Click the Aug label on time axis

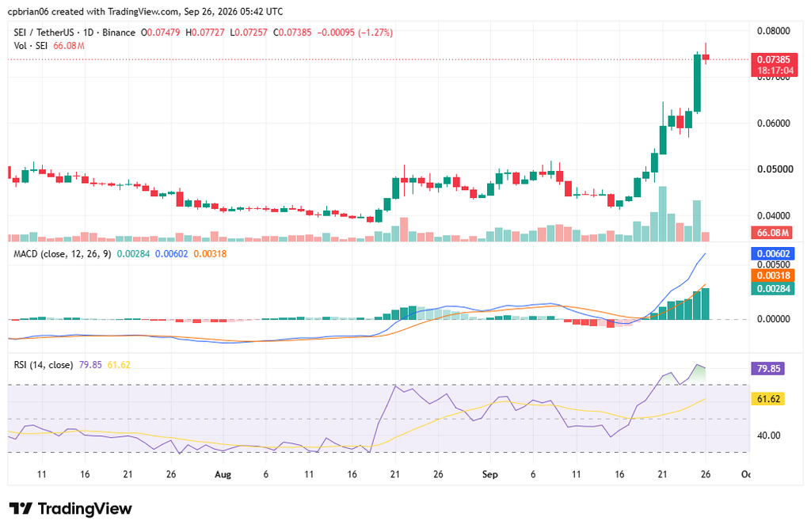[x=223, y=475]
